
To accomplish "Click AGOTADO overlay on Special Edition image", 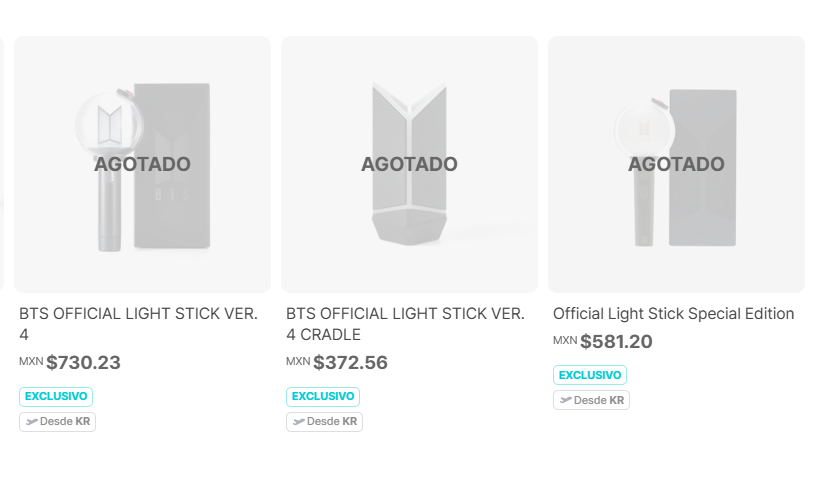I will 676,164.
